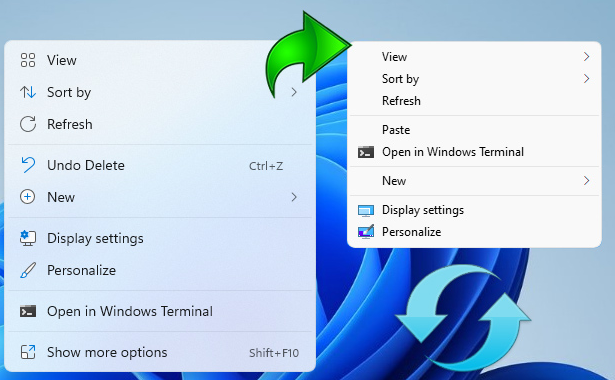
Task: Click the Show more options expand icon
Action: pos(28,352)
